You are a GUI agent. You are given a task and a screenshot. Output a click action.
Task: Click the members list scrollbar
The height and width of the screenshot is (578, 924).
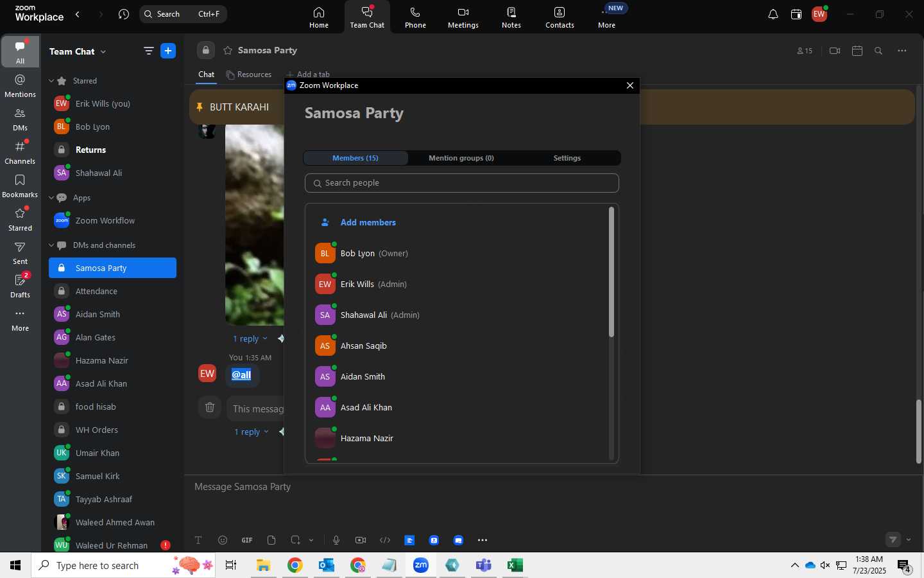[612, 272]
